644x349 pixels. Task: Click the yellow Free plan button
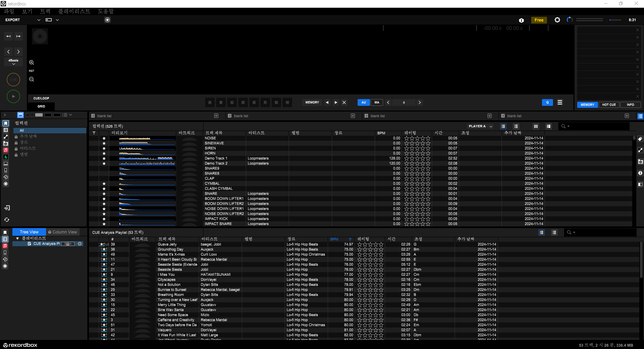click(539, 20)
